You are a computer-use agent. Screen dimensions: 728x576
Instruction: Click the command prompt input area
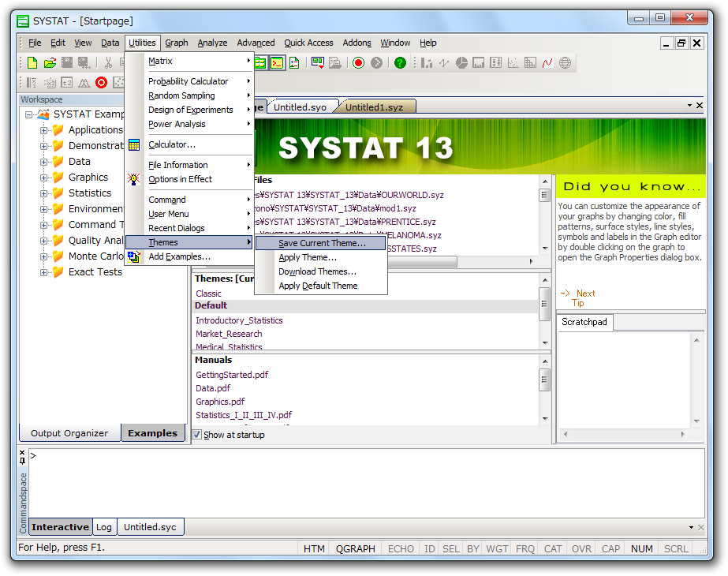[x=367, y=483]
